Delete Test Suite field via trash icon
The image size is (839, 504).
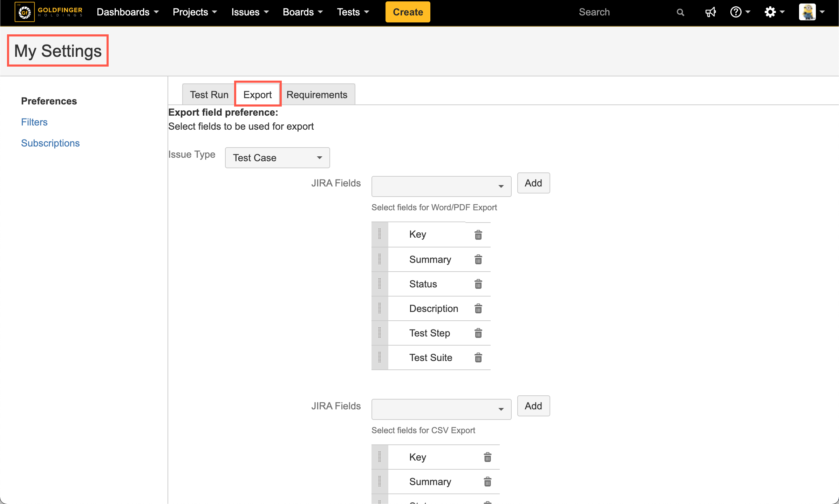point(478,358)
